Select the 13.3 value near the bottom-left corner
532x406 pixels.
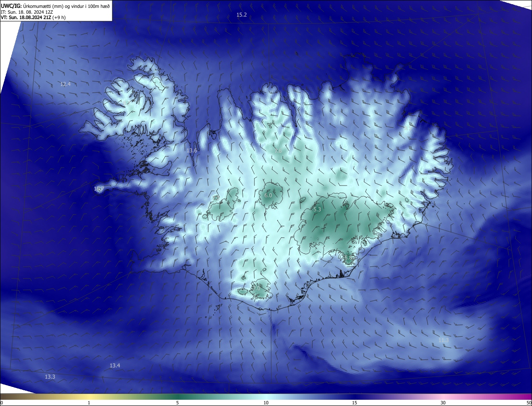pos(50,377)
